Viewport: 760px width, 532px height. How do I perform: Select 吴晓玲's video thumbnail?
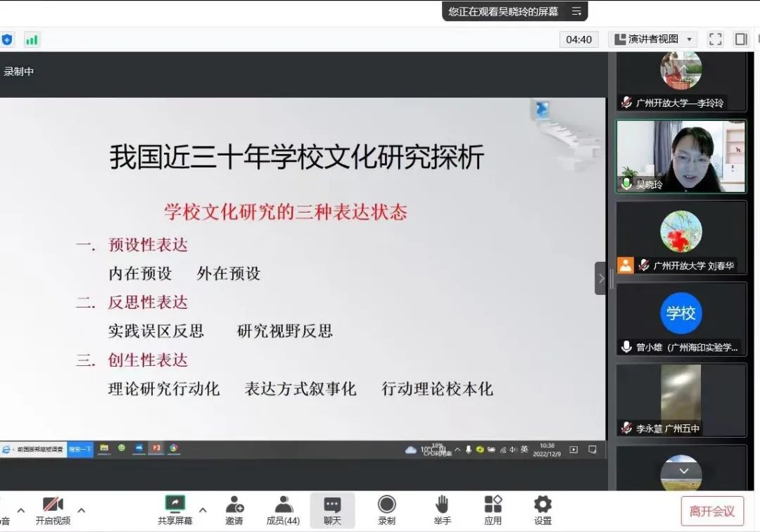pyautogui.click(x=680, y=156)
